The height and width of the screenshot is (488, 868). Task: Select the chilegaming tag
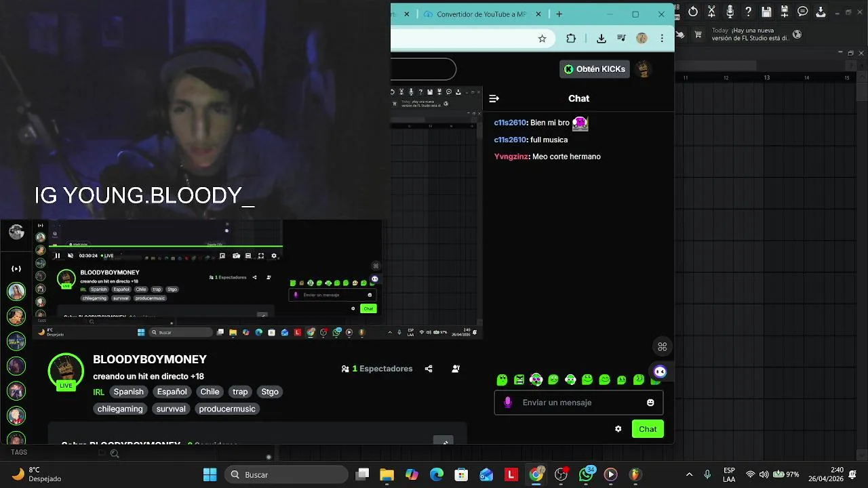[120, 409]
